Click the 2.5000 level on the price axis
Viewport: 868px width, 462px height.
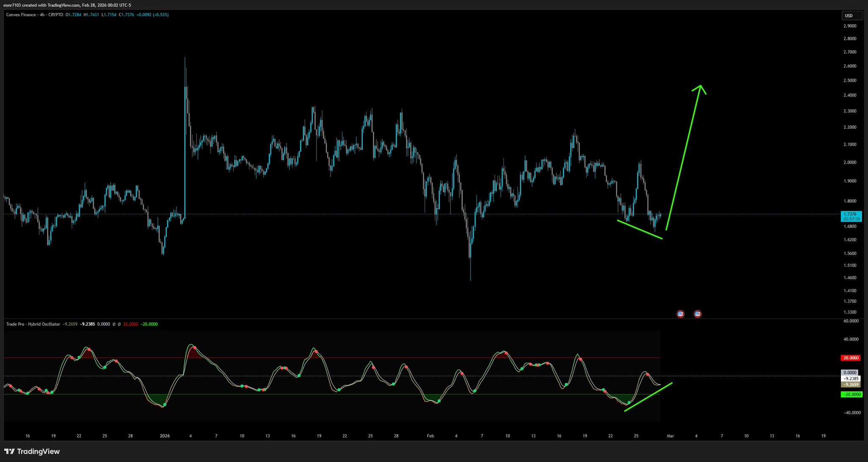pos(850,80)
